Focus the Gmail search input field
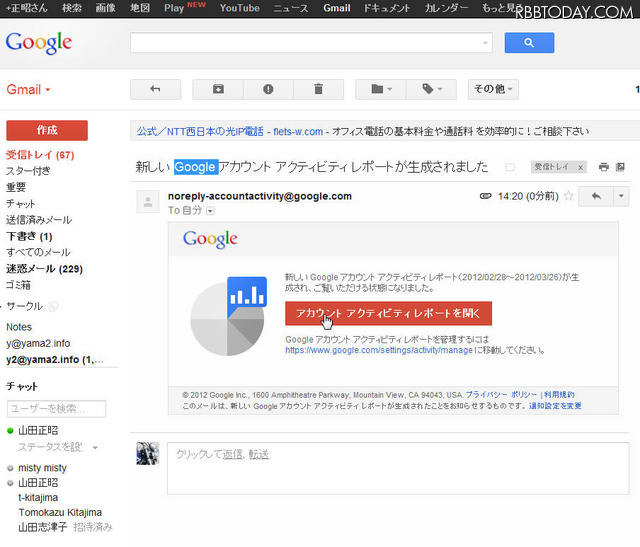Image resolution: width=640 pixels, height=547 pixels. pyautogui.click(x=311, y=43)
